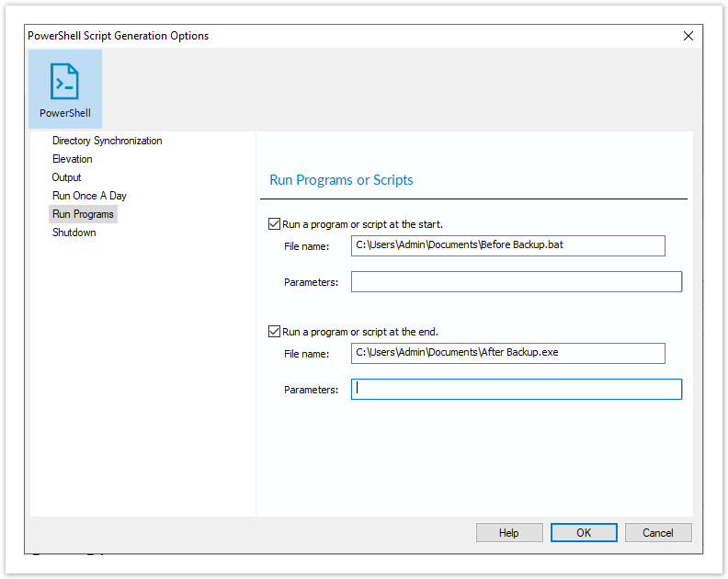The width and height of the screenshot is (728, 579).
Task: Focus the start script Parameters field
Action: coord(517,282)
